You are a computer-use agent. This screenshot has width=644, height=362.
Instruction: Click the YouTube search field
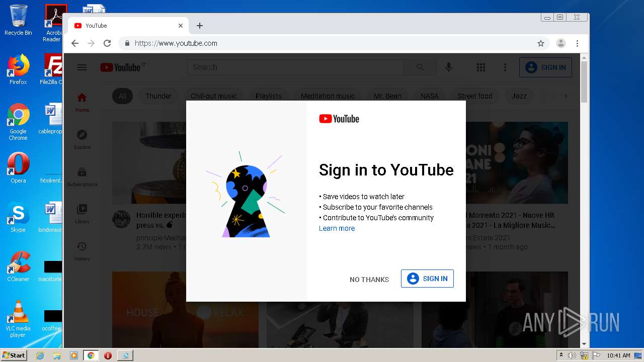[x=296, y=67]
